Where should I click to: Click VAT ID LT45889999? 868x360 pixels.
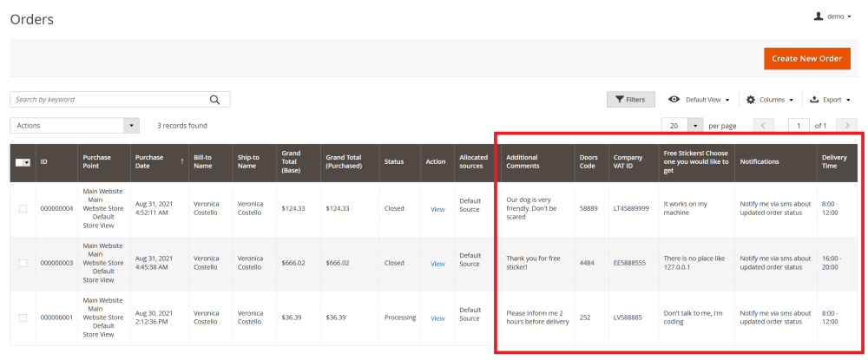click(x=631, y=208)
